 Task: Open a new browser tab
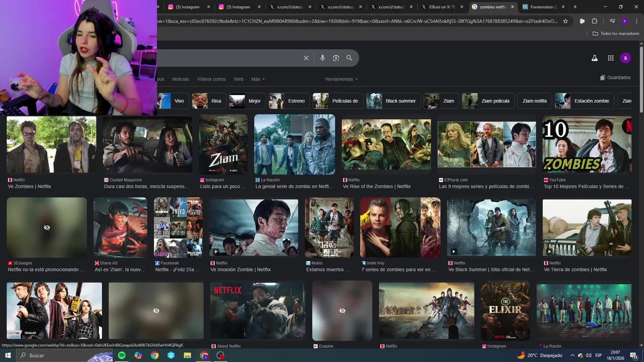click(x=575, y=7)
